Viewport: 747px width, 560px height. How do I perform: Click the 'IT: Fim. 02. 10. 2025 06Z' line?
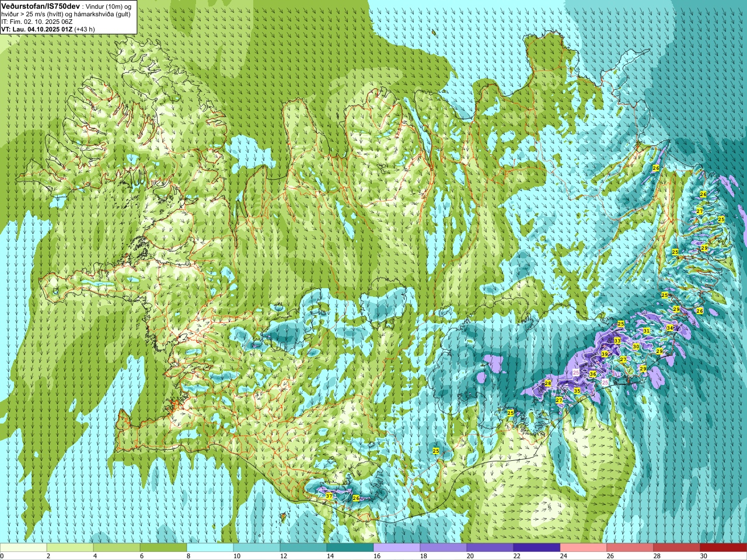pyautogui.click(x=37, y=21)
